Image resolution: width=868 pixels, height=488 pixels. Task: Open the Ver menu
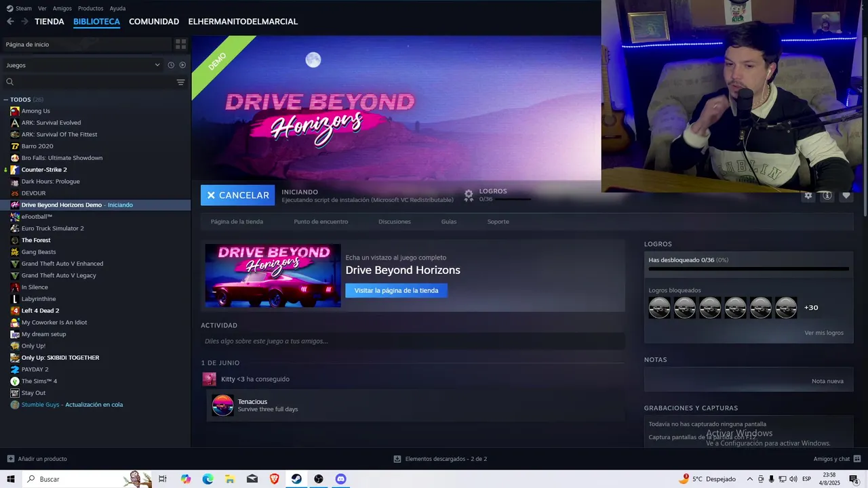coord(42,8)
